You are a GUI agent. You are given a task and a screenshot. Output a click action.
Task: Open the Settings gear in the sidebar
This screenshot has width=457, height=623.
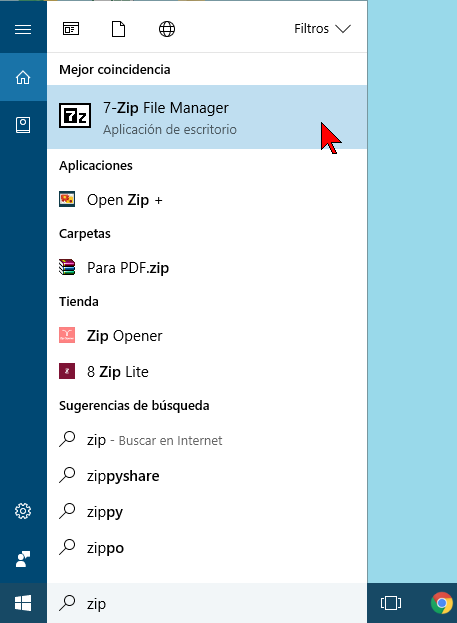click(x=23, y=511)
